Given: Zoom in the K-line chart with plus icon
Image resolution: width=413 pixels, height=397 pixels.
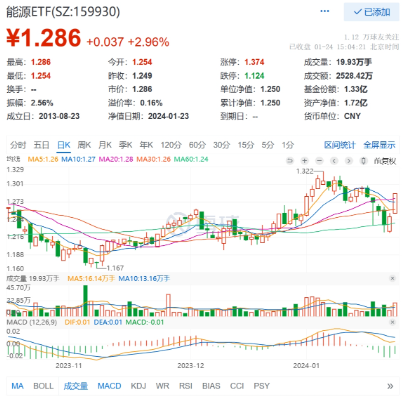Looking at the screenshot, I should tap(304, 161).
